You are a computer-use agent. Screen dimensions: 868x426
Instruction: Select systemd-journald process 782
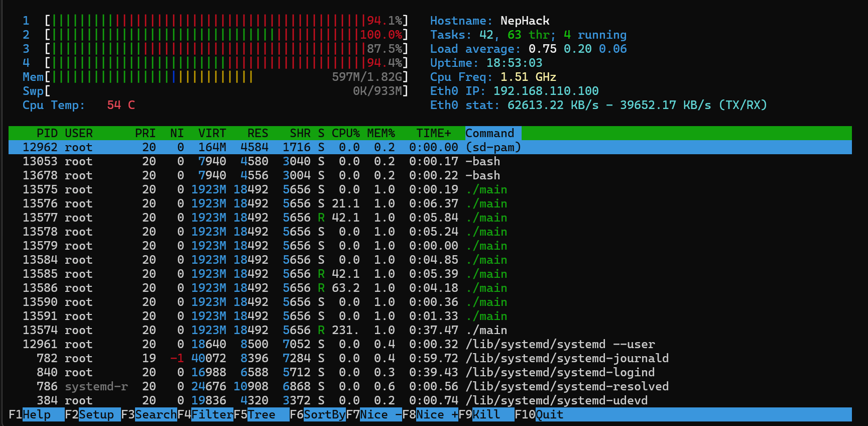430,358
